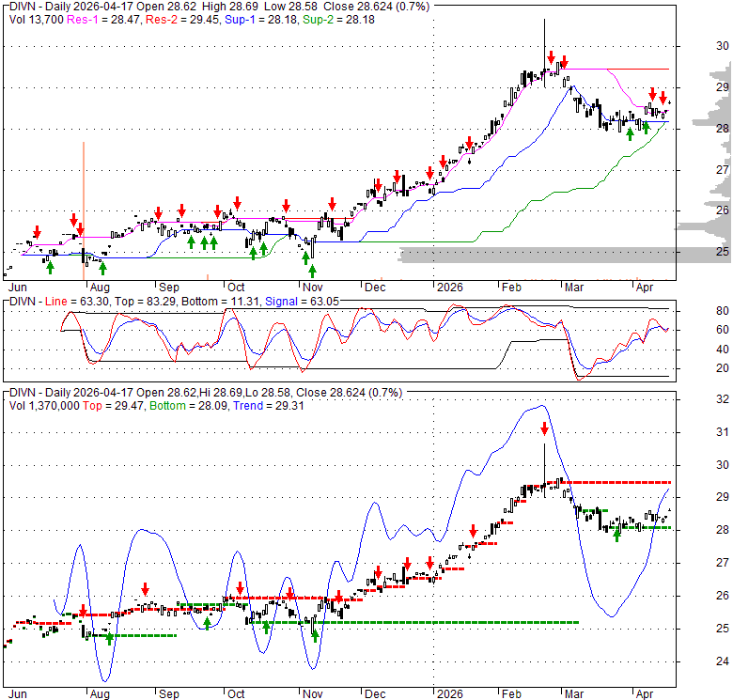Select the last red arrow in April on the top chart
The image size is (733, 700).
click(x=663, y=97)
